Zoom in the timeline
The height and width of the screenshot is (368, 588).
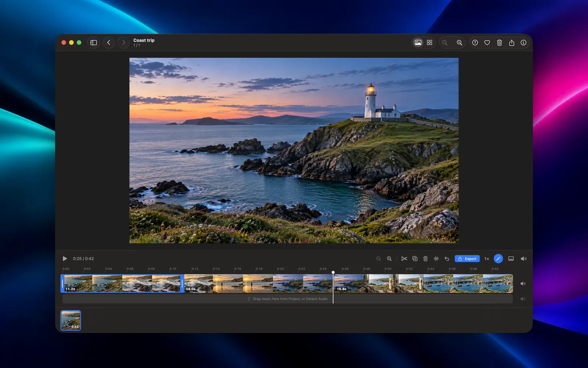click(389, 259)
